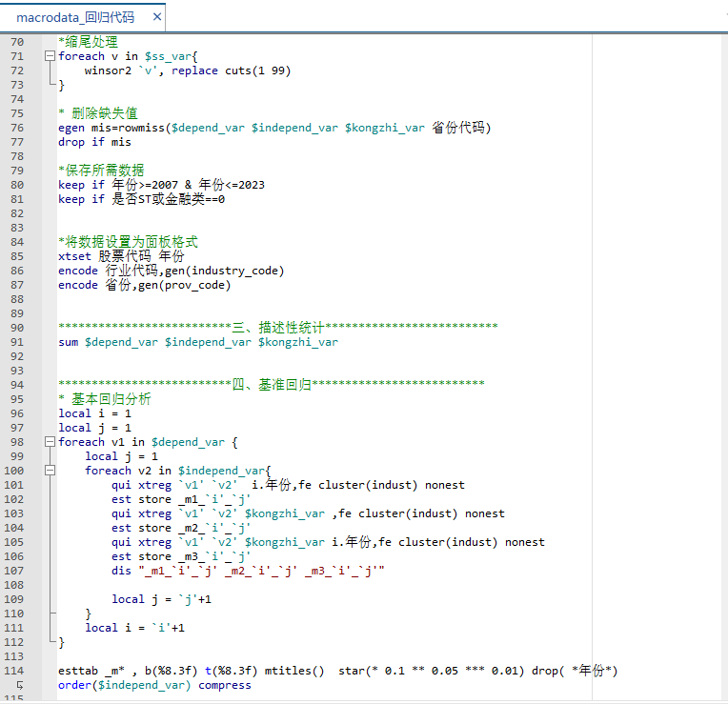Click the line 'drop if mis'
Viewport: 728px width, 704px height.
click(x=94, y=142)
